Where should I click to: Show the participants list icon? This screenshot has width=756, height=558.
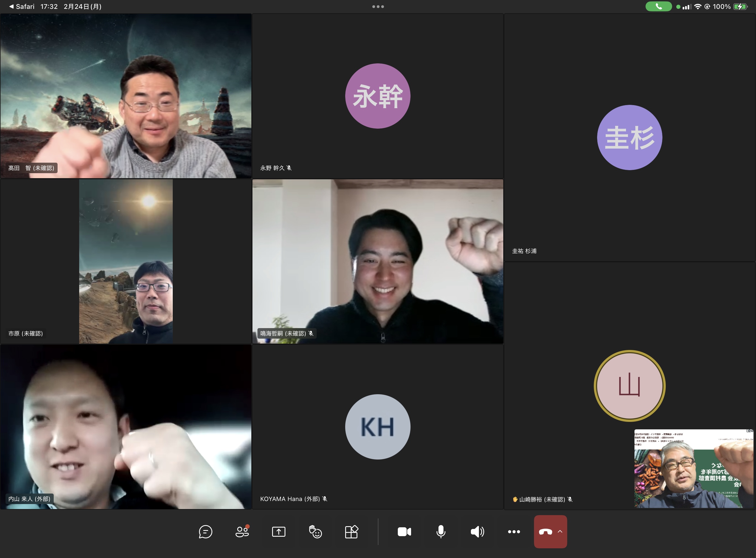point(242,532)
